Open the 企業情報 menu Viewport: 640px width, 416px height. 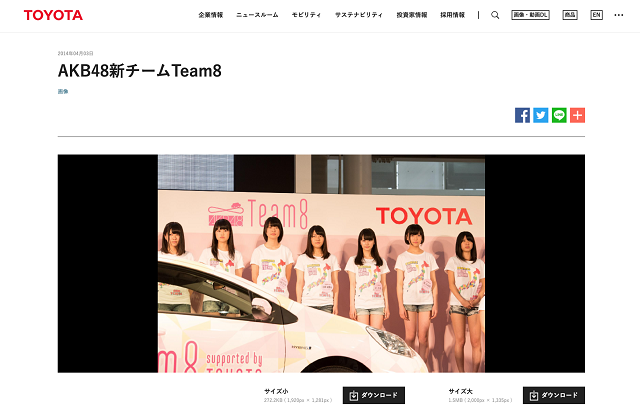click(x=211, y=15)
